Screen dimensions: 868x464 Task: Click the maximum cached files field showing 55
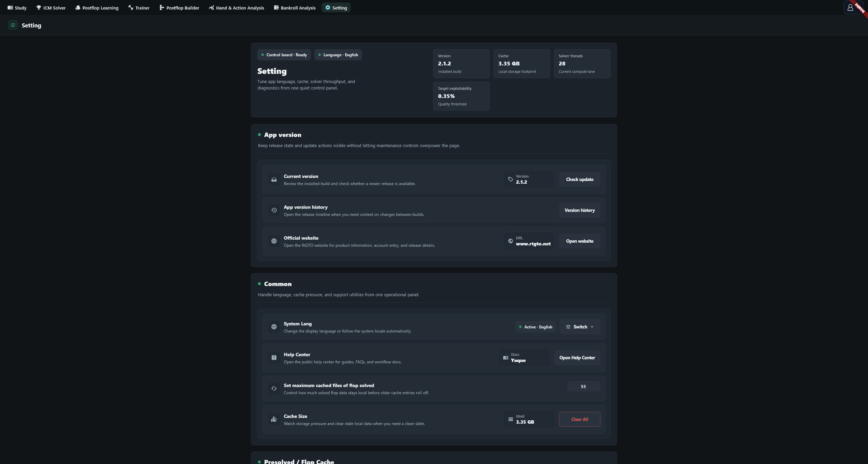584,386
